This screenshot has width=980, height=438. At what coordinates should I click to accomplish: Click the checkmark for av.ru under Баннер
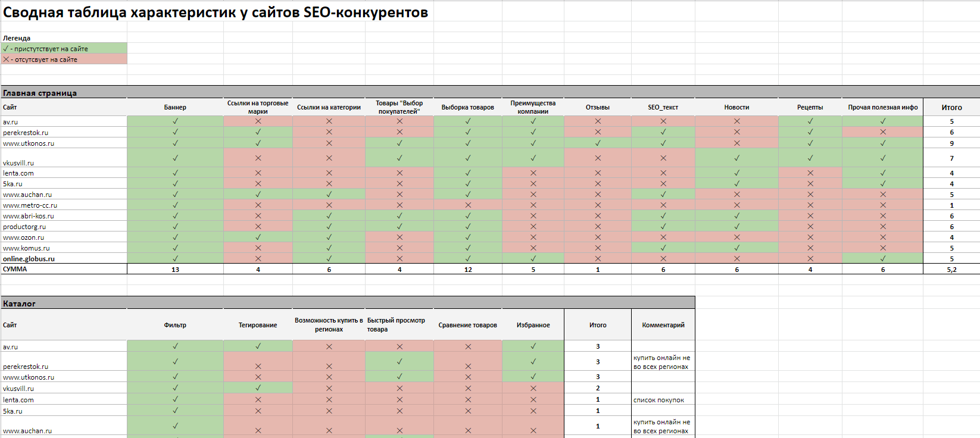pyautogui.click(x=175, y=121)
